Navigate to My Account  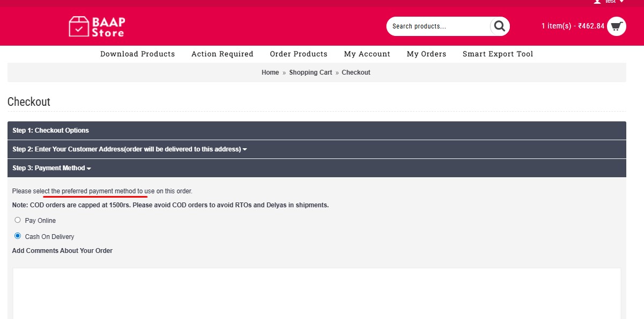[367, 54]
